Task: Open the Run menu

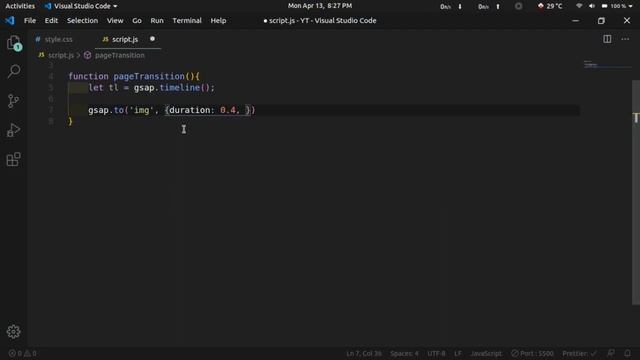Action: click(157, 20)
